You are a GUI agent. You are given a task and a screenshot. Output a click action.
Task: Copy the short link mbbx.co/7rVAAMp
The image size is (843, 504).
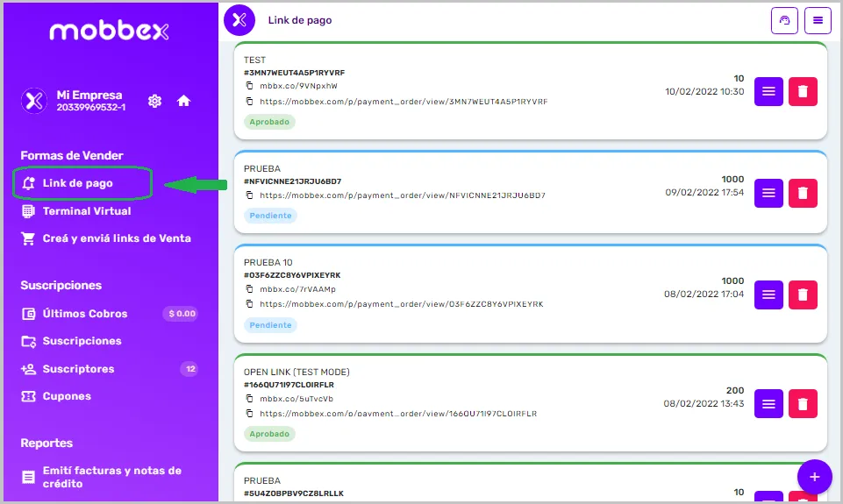coord(249,289)
